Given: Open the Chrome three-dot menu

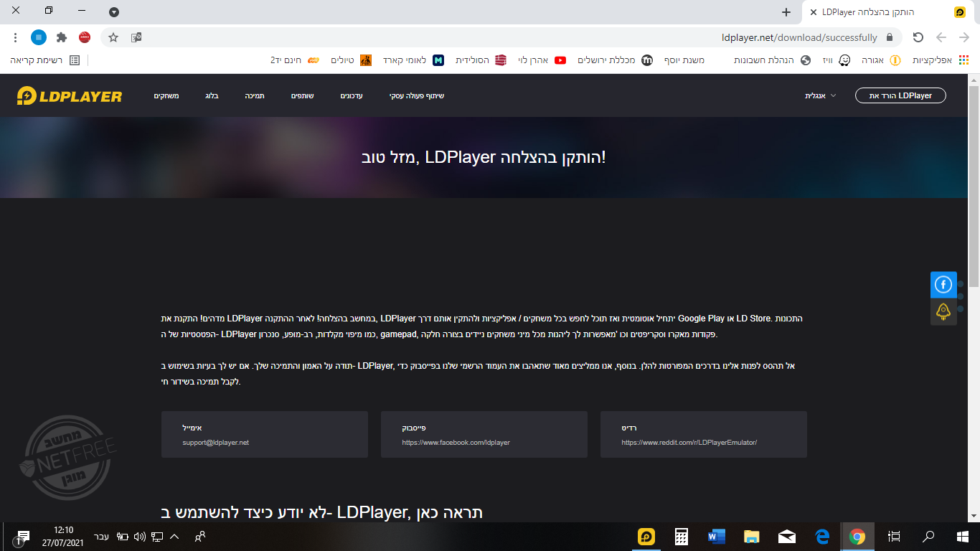Looking at the screenshot, I should 15,37.
